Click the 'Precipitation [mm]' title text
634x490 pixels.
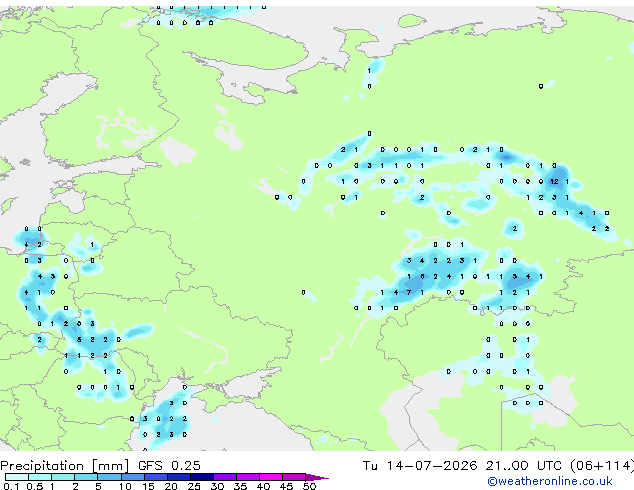tap(65, 466)
